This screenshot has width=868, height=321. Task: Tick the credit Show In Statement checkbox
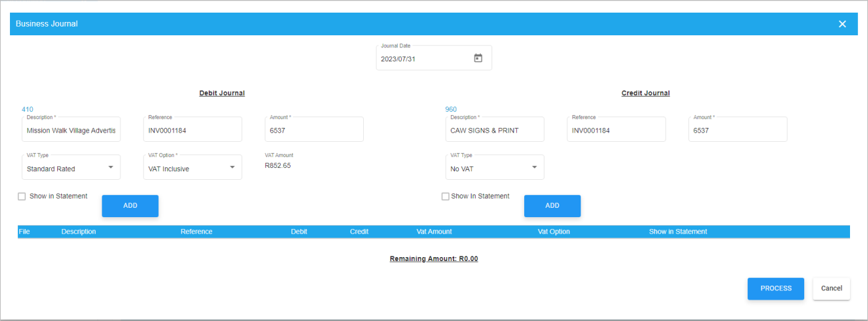click(x=446, y=196)
